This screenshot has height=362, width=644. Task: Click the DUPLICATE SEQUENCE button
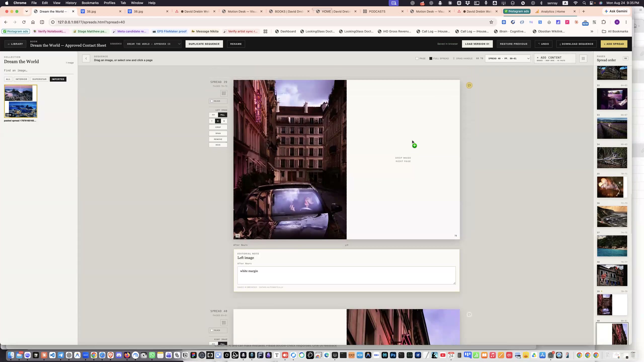[204, 44]
